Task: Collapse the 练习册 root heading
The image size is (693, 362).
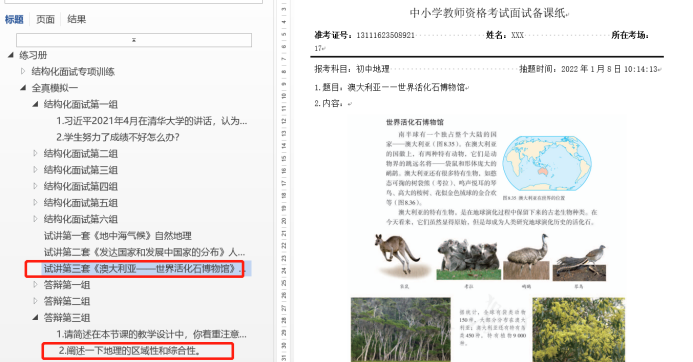Action: click(11, 55)
